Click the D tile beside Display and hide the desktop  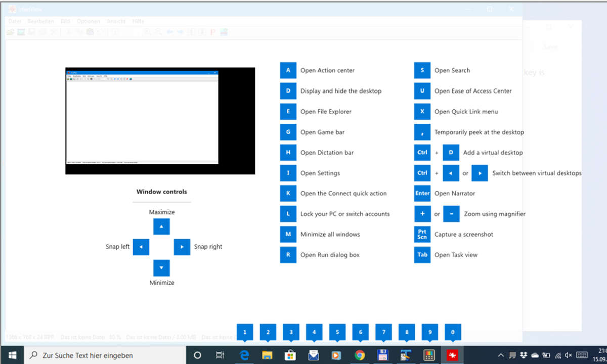click(288, 91)
